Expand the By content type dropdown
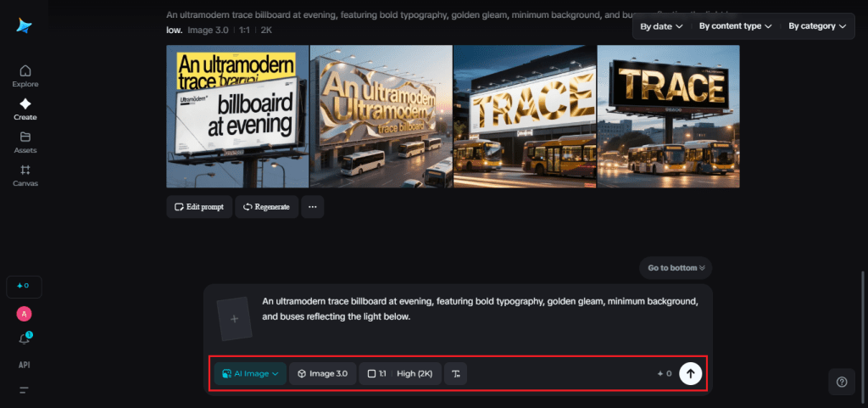This screenshot has width=868, height=408. coord(734,26)
